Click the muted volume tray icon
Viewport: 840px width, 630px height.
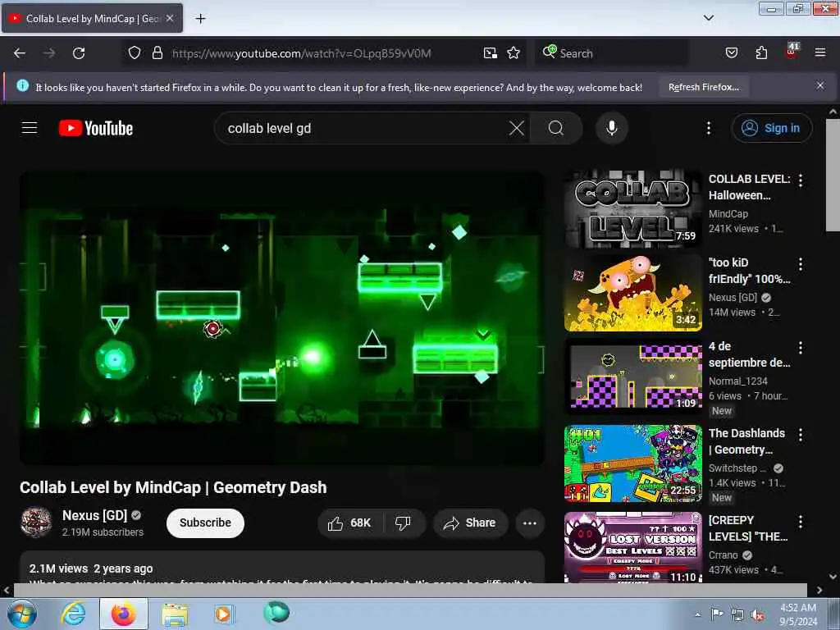click(x=758, y=614)
